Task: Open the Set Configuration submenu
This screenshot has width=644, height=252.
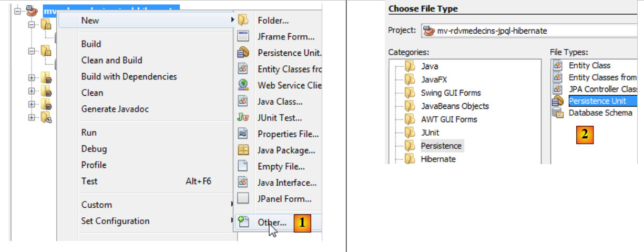Action: pos(115,221)
